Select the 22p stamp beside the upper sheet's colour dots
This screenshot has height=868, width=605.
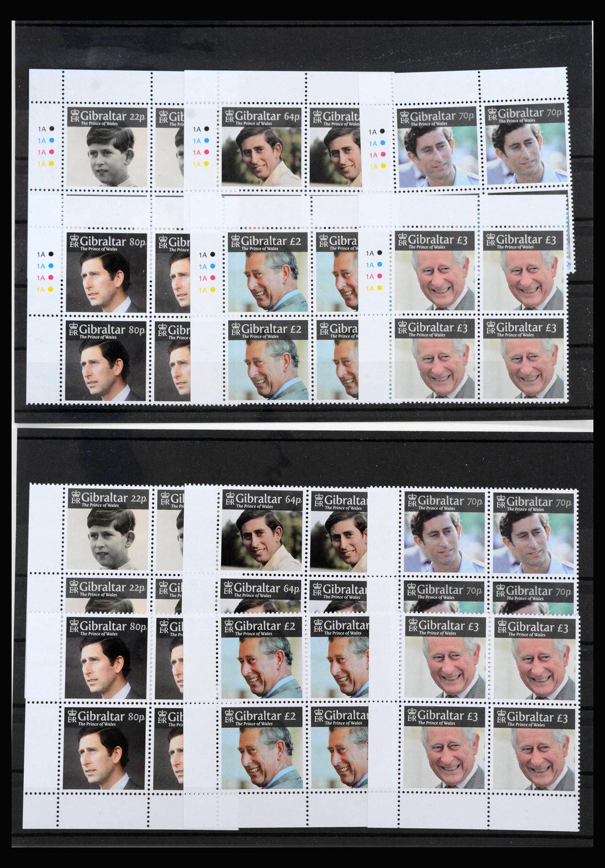coord(107,147)
